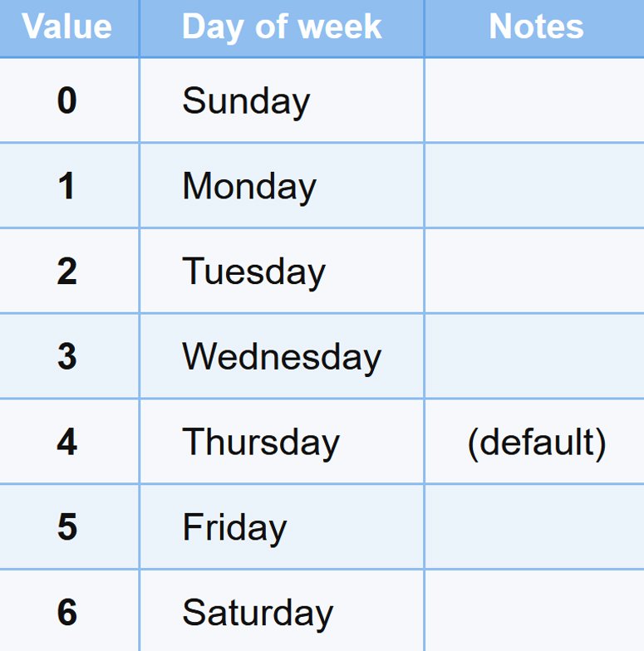Click the Saturday cell
Image resolution: width=644 pixels, height=651 pixels.
(x=258, y=613)
